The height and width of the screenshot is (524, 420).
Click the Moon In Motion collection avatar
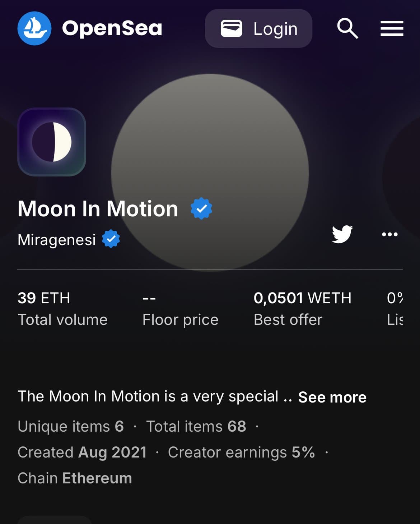click(52, 142)
